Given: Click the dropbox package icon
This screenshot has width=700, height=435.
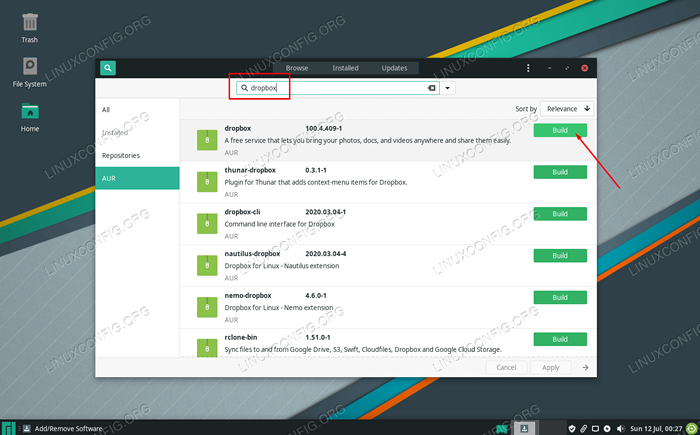Looking at the screenshot, I should pos(207,140).
